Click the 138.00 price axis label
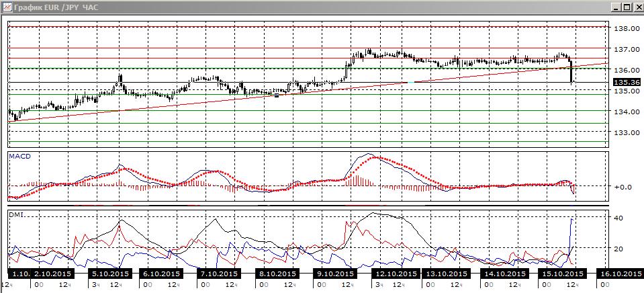644x293 pixels. (627, 28)
